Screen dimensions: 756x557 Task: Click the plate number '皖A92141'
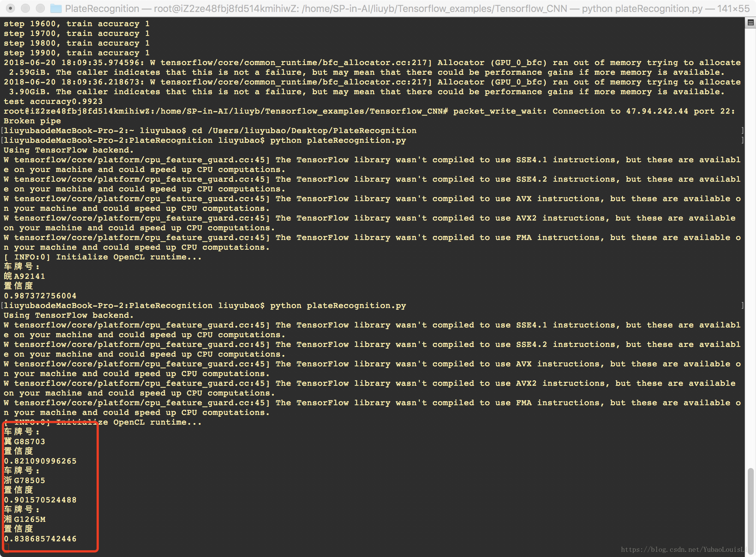point(24,276)
